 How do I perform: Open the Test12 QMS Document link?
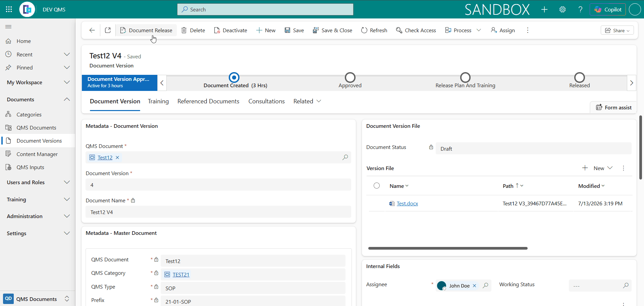[105, 157]
